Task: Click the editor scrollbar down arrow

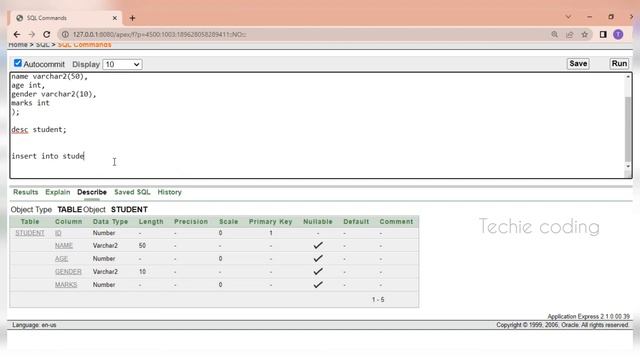Action: [x=628, y=166]
